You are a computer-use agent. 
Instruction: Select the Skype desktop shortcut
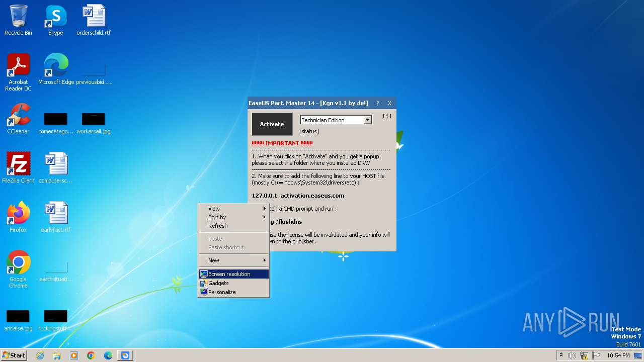(56, 20)
